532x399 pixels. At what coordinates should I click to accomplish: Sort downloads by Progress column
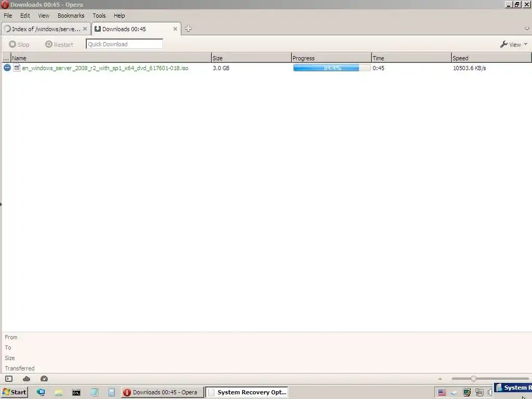pyautogui.click(x=331, y=58)
